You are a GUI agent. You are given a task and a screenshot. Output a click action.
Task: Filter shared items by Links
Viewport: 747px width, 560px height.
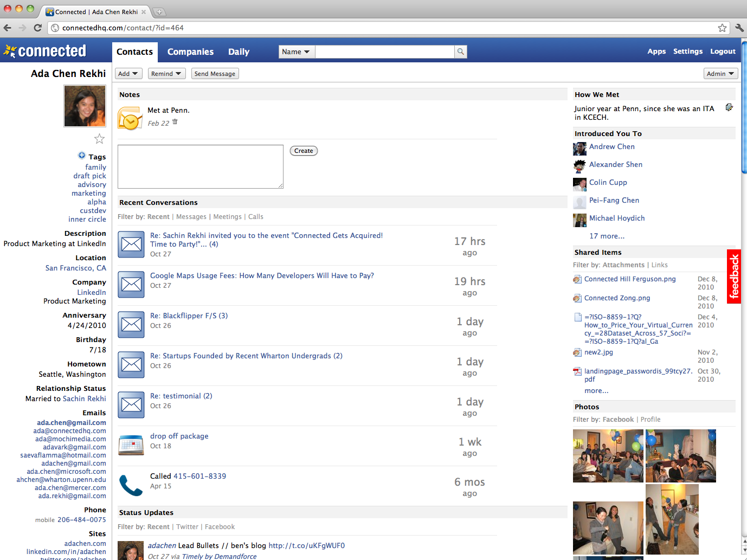pos(660,265)
